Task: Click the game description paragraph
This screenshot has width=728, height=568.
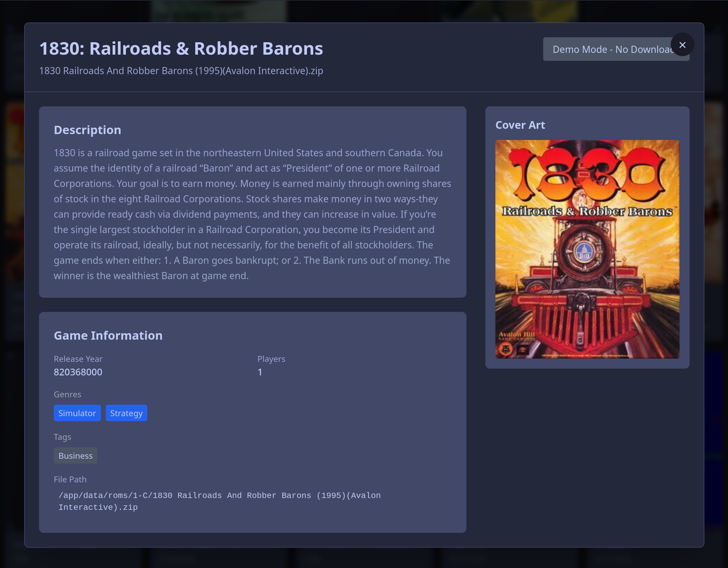Action: pos(252,214)
